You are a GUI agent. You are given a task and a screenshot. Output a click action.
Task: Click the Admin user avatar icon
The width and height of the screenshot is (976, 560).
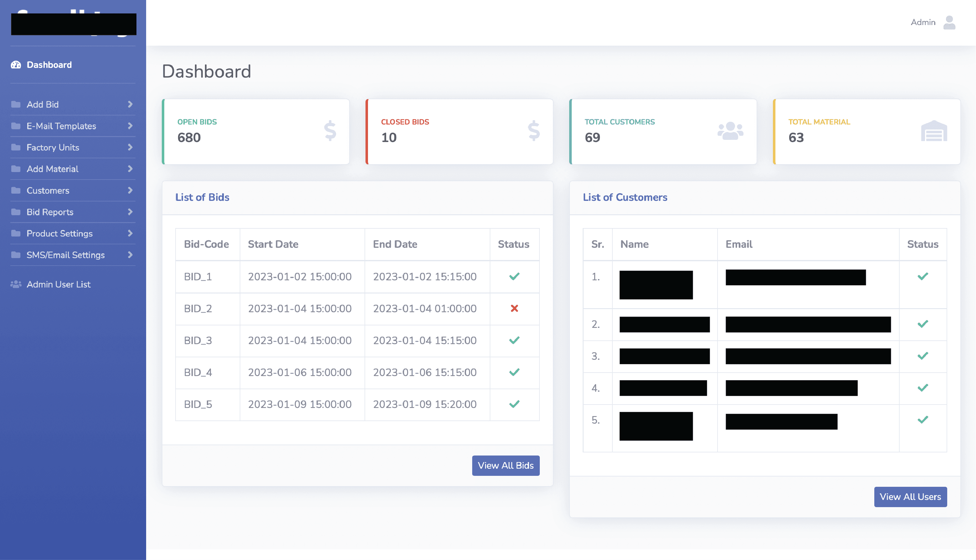pos(949,22)
